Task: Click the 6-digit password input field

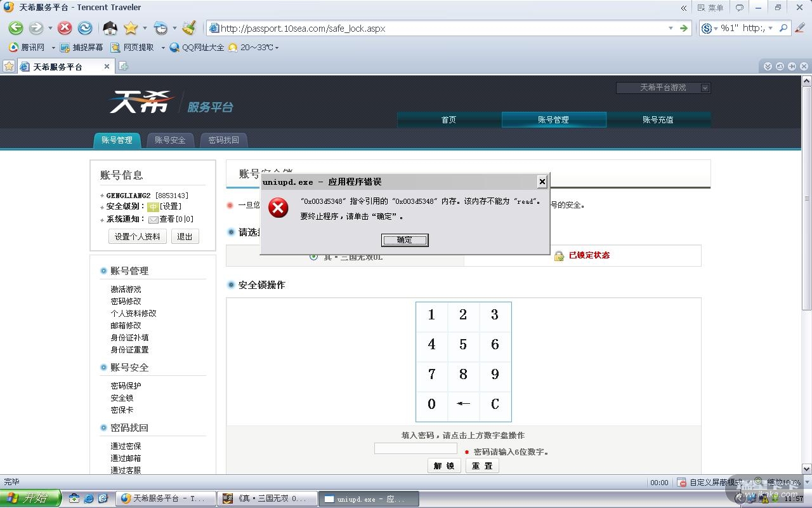Action: [x=416, y=448]
